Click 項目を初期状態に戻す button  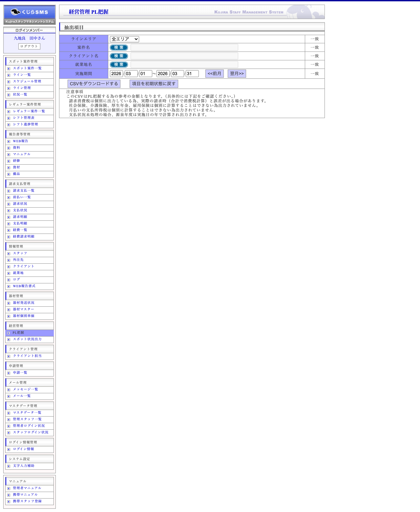154,84
